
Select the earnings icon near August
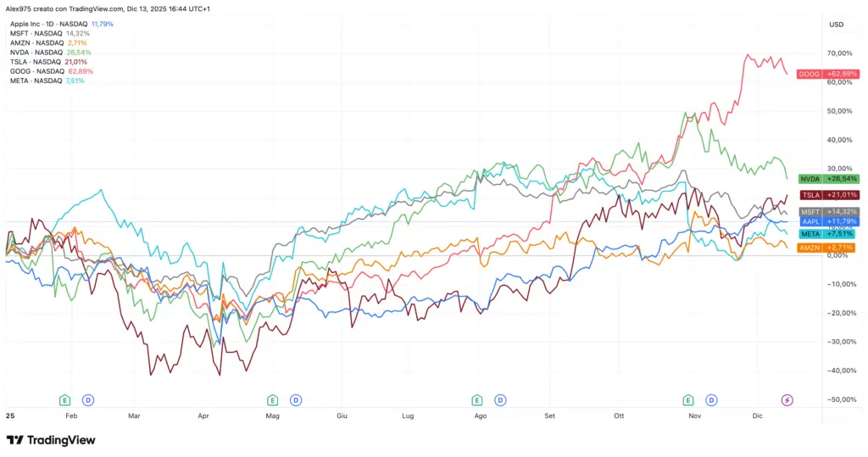477,399
